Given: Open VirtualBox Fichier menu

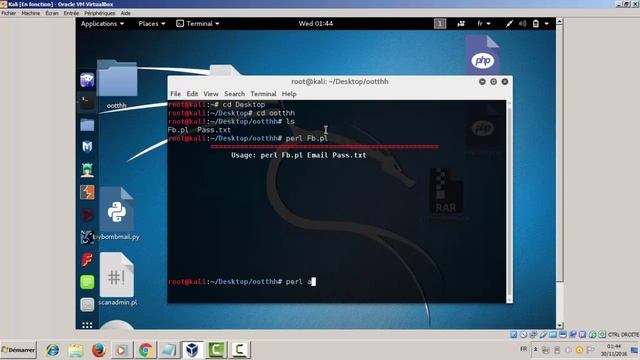Looking at the screenshot, I should pos(9,13).
